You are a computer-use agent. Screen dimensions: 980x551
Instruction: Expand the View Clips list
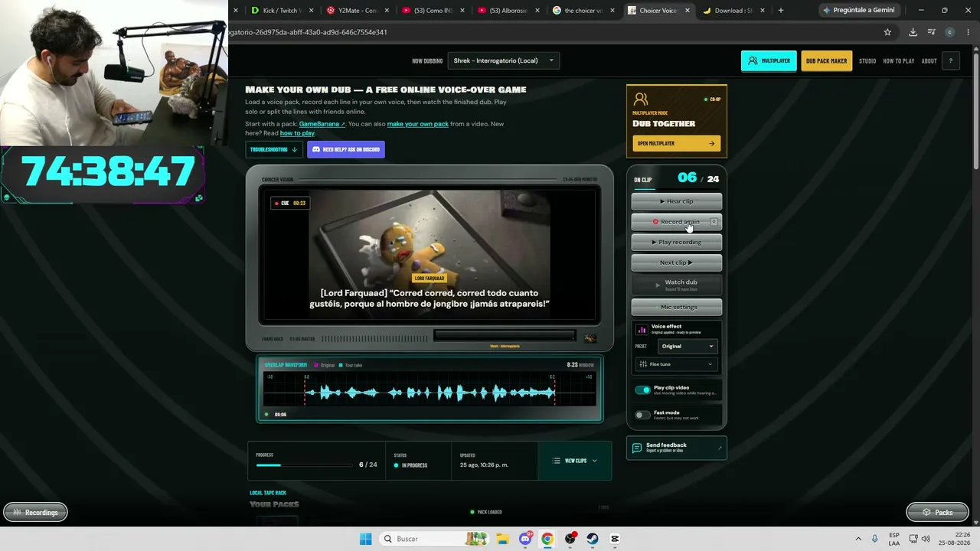click(x=575, y=461)
